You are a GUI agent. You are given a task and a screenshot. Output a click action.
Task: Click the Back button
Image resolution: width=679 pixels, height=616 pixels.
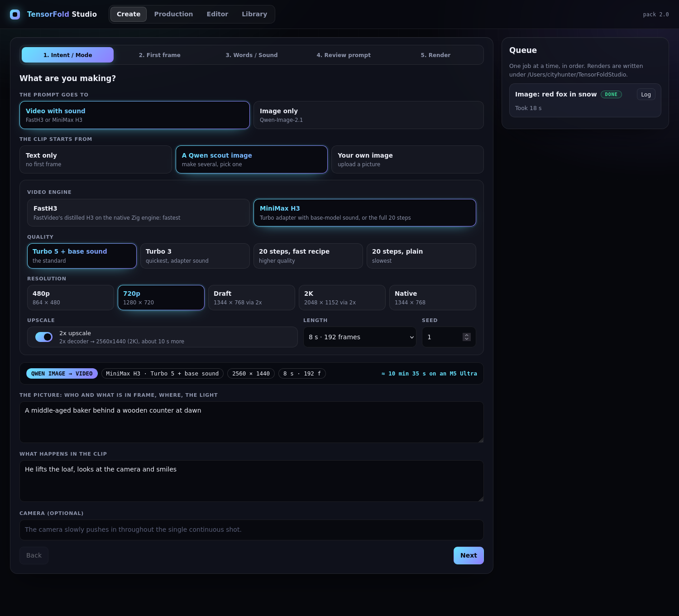pyautogui.click(x=34, y=555)
